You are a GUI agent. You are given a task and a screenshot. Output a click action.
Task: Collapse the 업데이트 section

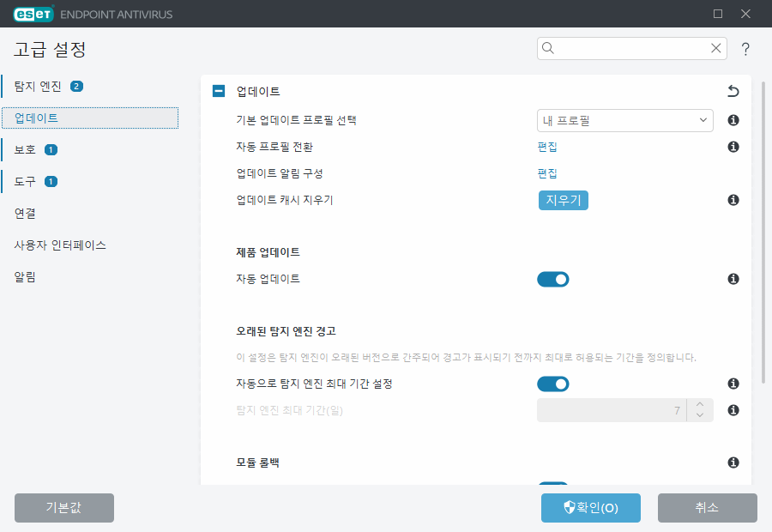click(x=220, y=89)
